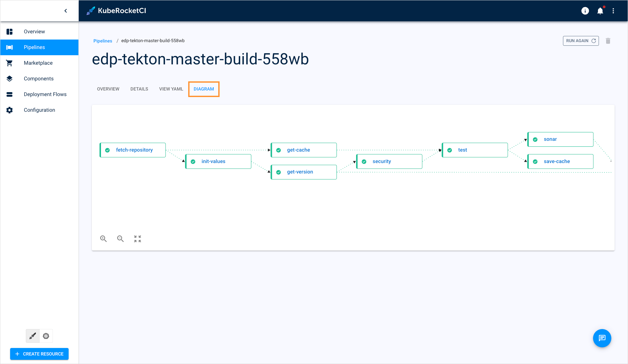Open Deployment Flows in sidebar

[45, 94]
